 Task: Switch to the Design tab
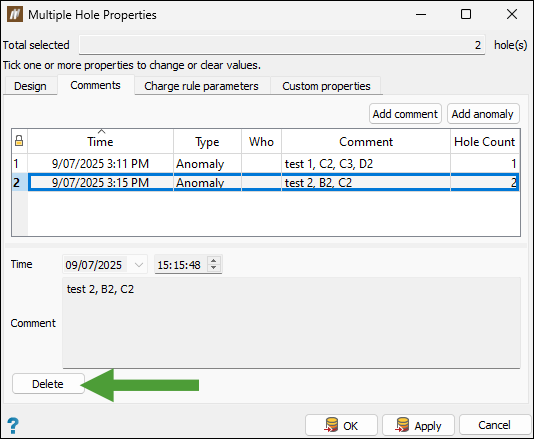click(x=30, y=86)
